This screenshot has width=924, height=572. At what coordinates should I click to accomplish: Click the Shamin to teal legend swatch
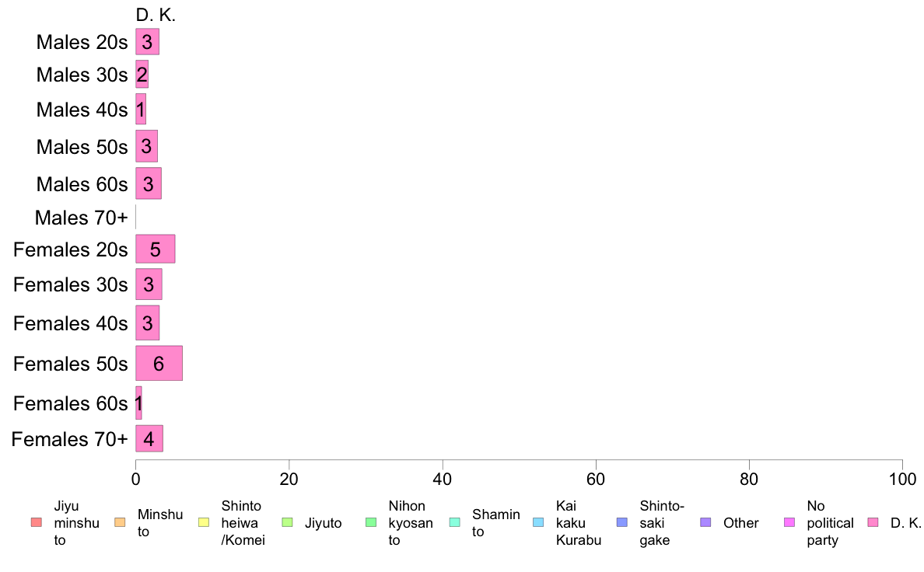(455, 522)
